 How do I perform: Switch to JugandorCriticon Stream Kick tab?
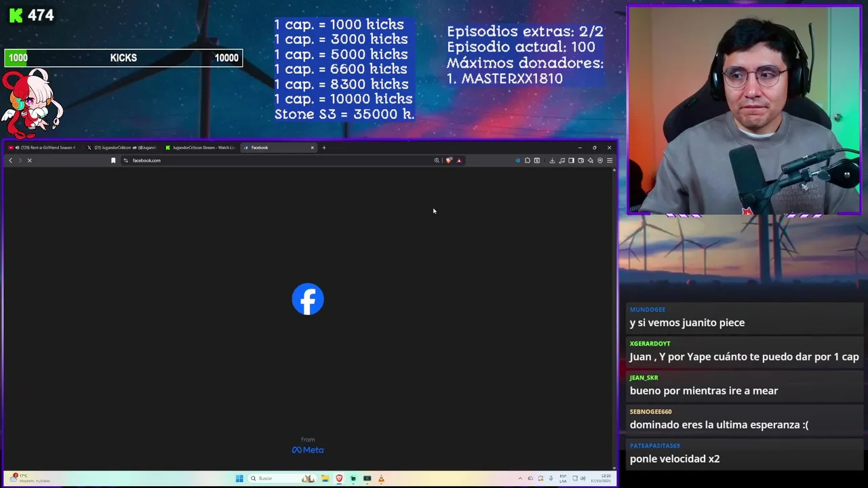201,147
